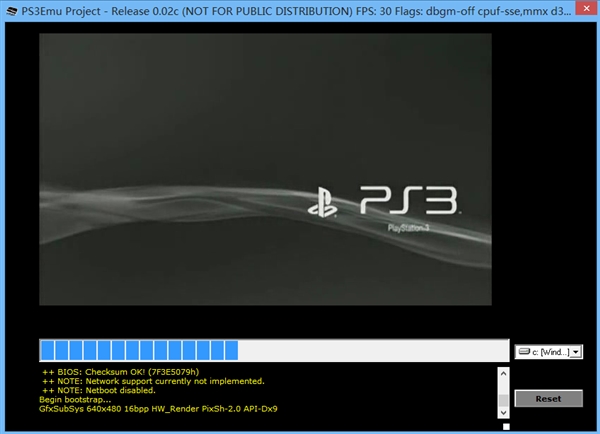Image resolution: width=600 pixels, height=434 pixels.
Task: Click the PS3 boot screen display
Action: 265,169
